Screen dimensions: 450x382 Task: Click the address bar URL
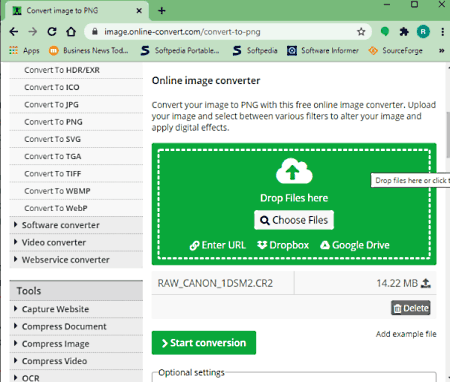182,32
